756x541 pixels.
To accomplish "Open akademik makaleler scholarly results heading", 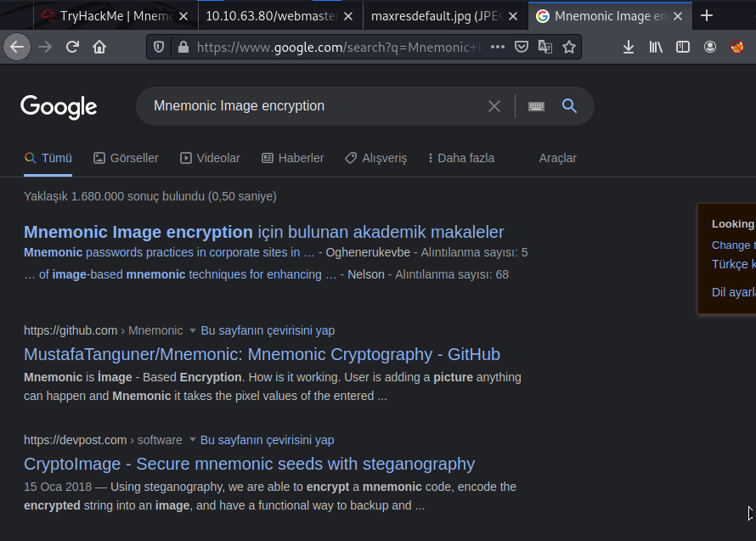I will pos(263,232).
